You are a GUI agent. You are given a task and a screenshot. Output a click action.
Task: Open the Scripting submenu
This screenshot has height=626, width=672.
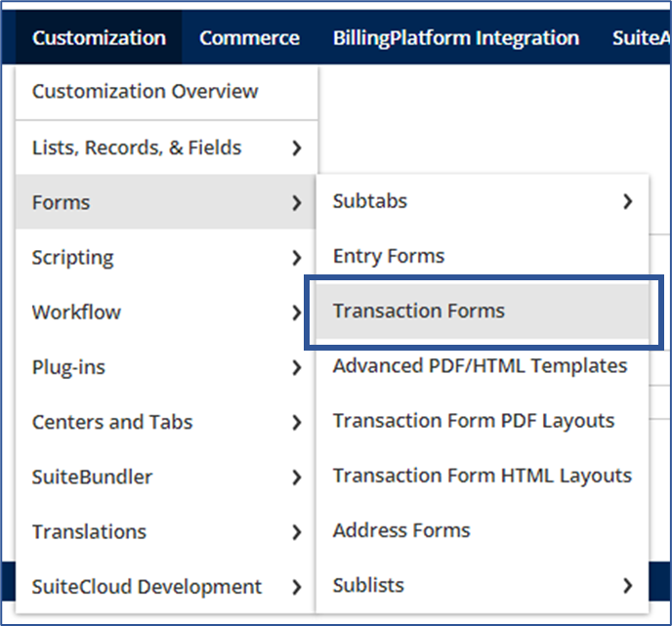coord(166,257)
